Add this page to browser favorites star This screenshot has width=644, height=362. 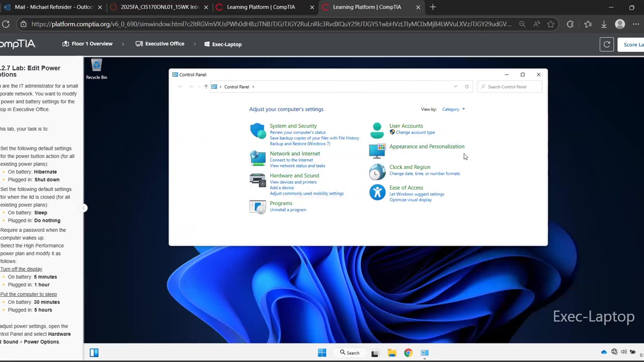(x=551, y=24)
